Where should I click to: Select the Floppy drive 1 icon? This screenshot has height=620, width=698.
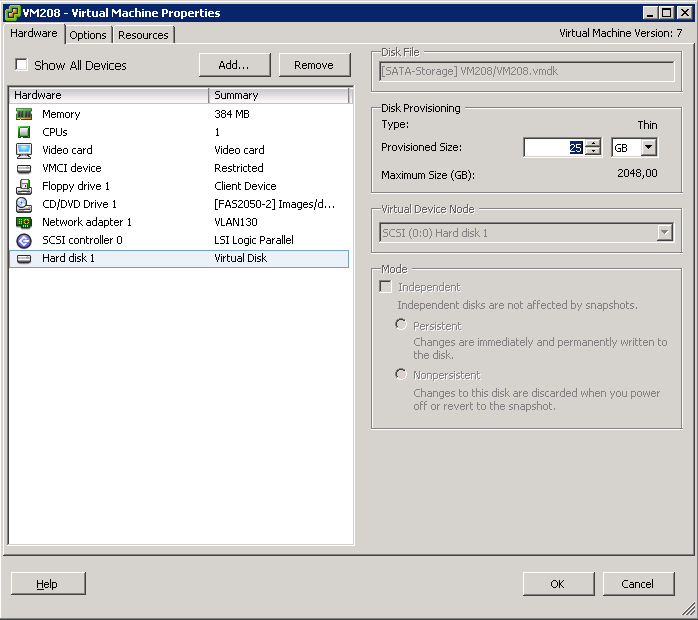click(x=24, y=186)
